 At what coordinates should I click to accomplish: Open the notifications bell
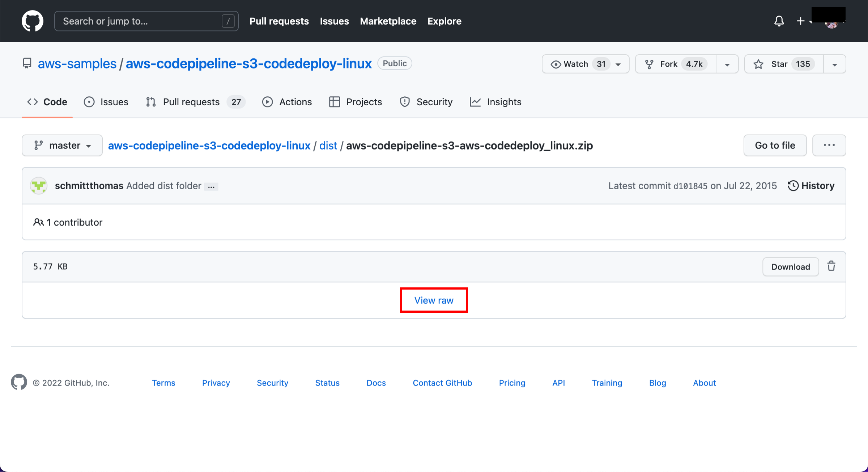click(x=779, y=21)
